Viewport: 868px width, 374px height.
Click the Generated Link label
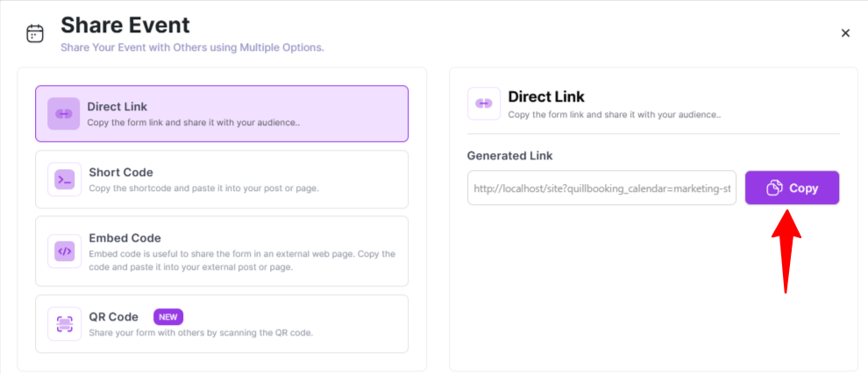509,156
